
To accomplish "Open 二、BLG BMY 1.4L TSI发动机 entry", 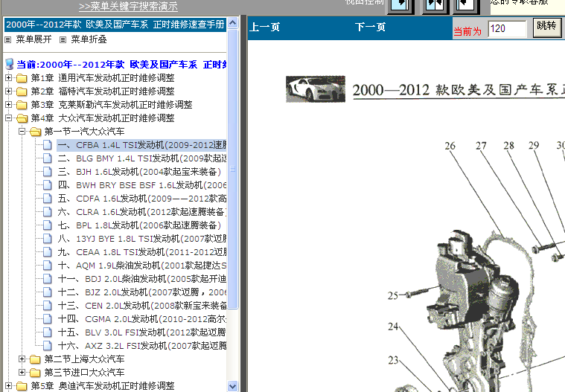I will pos(141,158).
